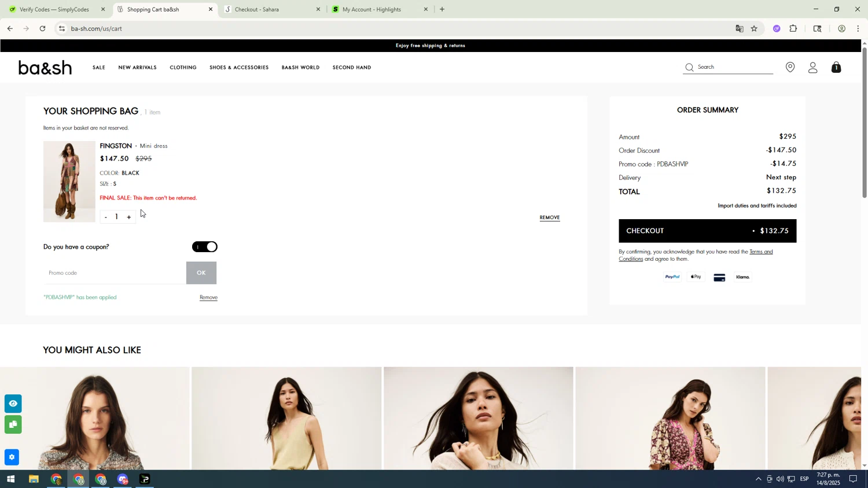The width and height of the screenshot is (868, 488).
Task: Click the green copy extension widget
Action: 13,424
